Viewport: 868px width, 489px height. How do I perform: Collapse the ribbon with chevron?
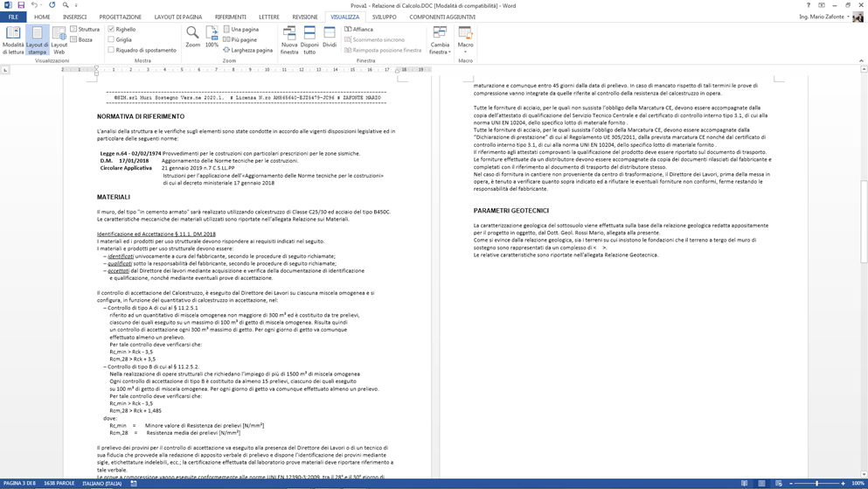point(861,60)
